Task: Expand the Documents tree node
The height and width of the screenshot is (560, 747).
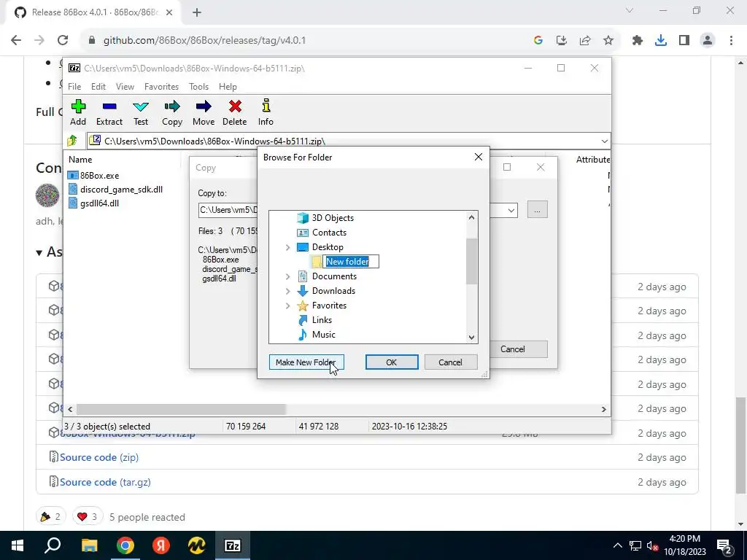Action: click(x=287, y=276)
